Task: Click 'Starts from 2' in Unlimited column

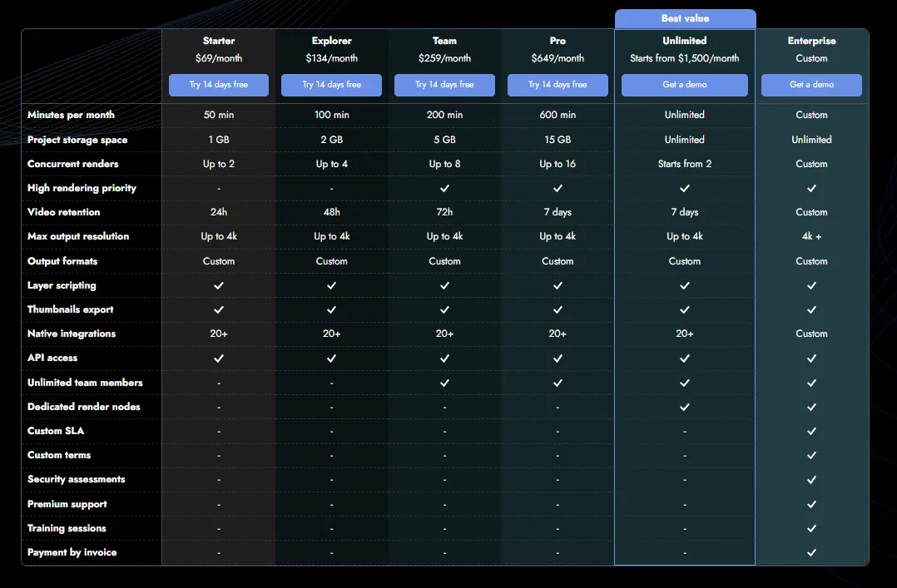Action: tap(685, 164)
